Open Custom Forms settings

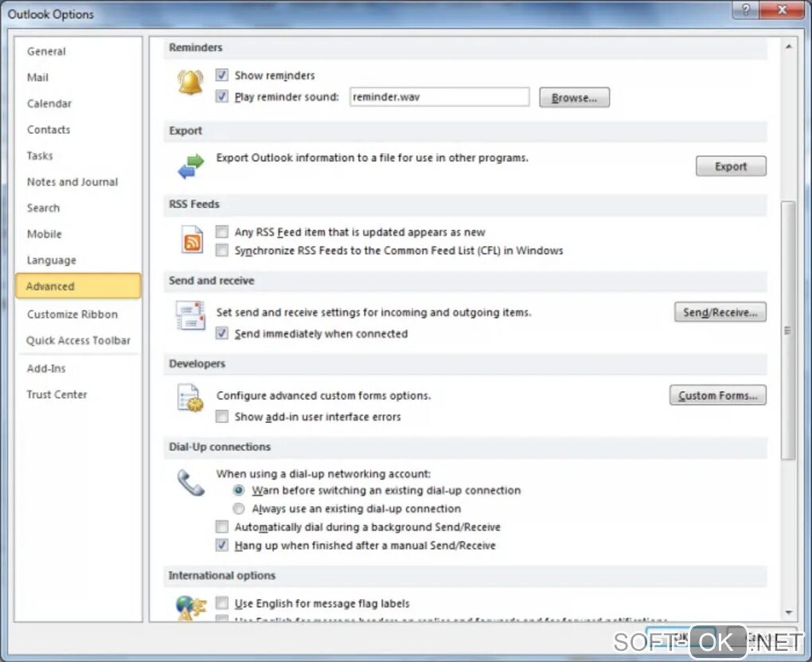coord(716,394)
